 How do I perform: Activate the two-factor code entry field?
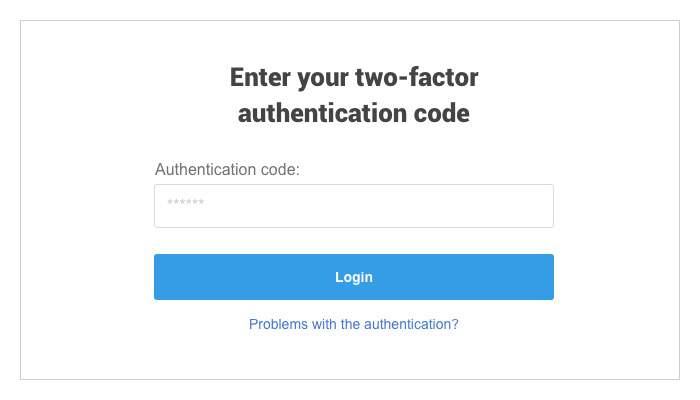tap(354, 206)
